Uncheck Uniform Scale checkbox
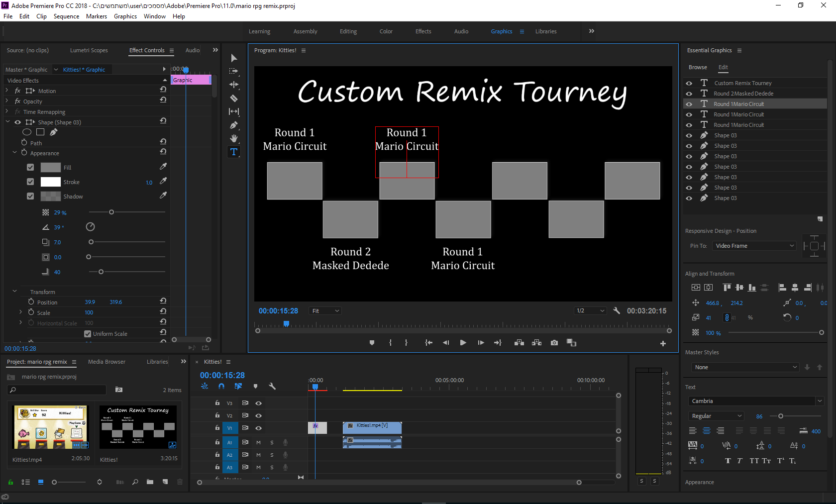This screenshot has width=836, height=504. point(88,334)
